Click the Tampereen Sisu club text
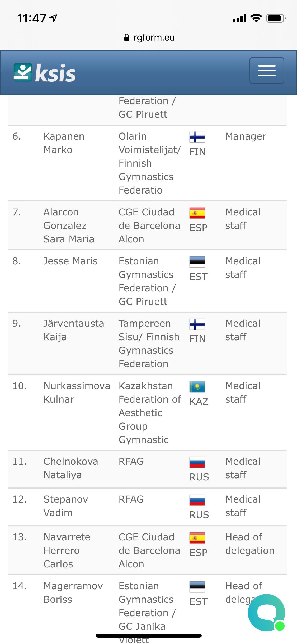Viewport: 297px width, 644px height. 149,330
